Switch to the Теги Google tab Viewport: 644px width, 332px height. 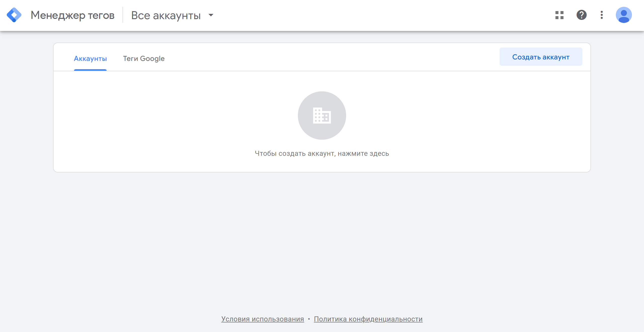(144, 59)
